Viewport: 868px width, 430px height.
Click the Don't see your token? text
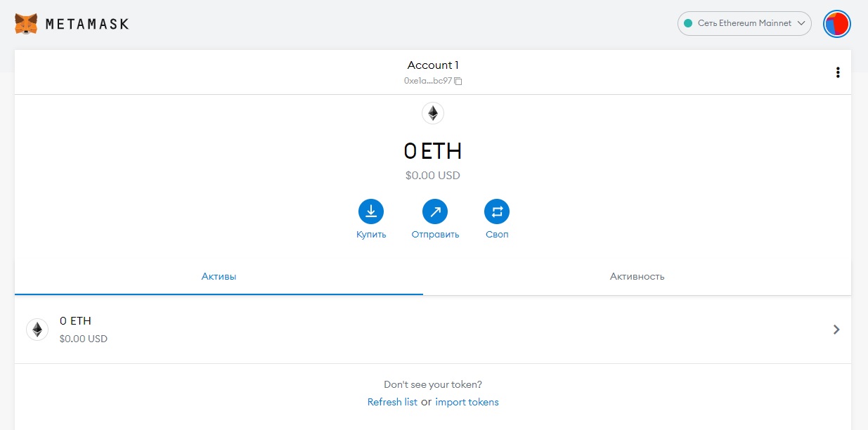pos(433,385)
